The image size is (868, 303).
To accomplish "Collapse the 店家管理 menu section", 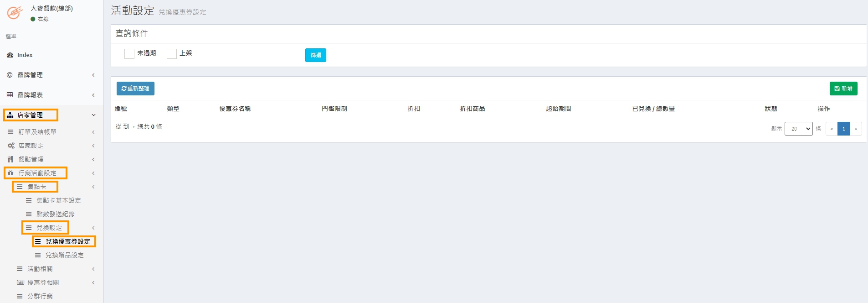I will (x=93, y=115).
